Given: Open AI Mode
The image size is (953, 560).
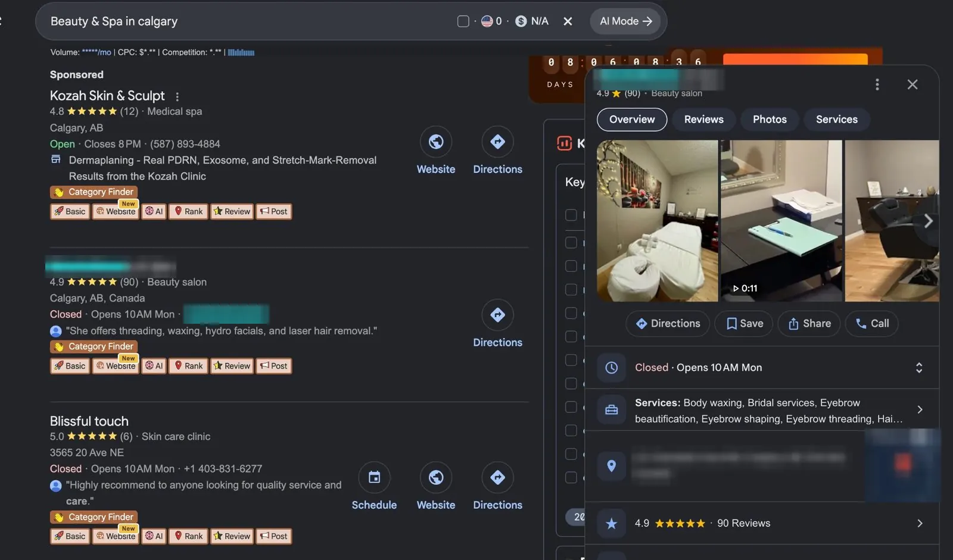Looking at the screenshot, I should point(625,21).
